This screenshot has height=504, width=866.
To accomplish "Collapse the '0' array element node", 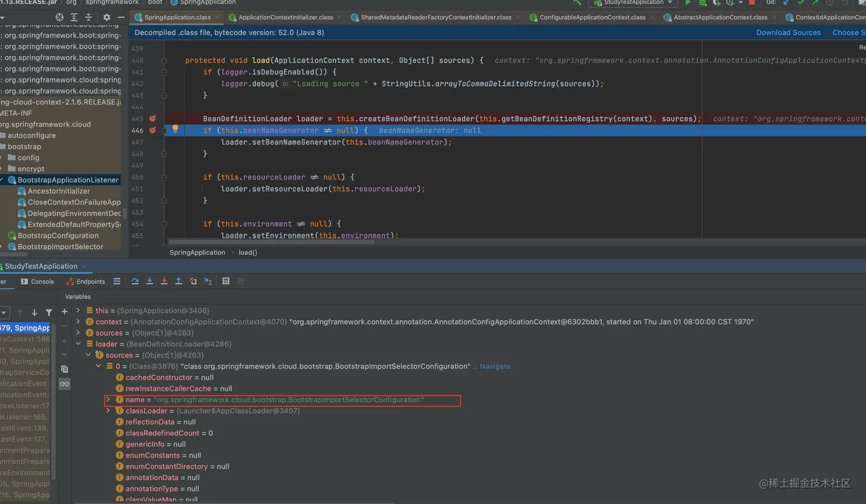I will (99, 366).
